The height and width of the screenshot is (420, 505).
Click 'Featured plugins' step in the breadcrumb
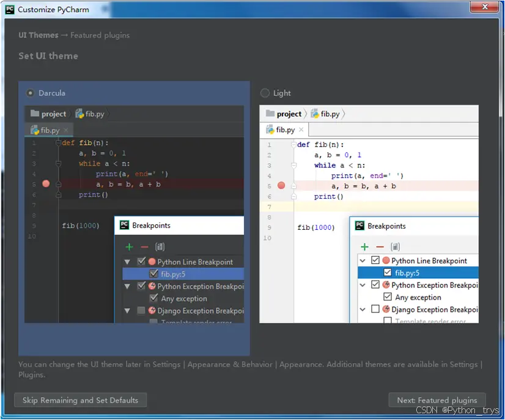click(x=100, y=35)
